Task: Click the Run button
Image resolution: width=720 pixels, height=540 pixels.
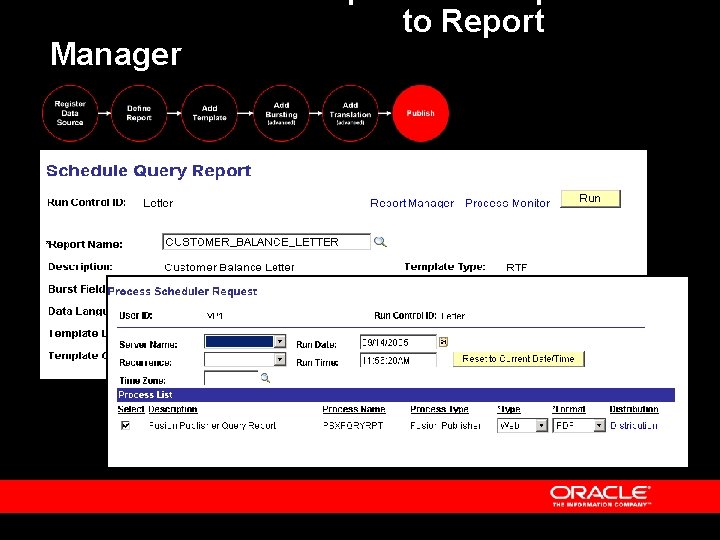Action: pos(591,199)
